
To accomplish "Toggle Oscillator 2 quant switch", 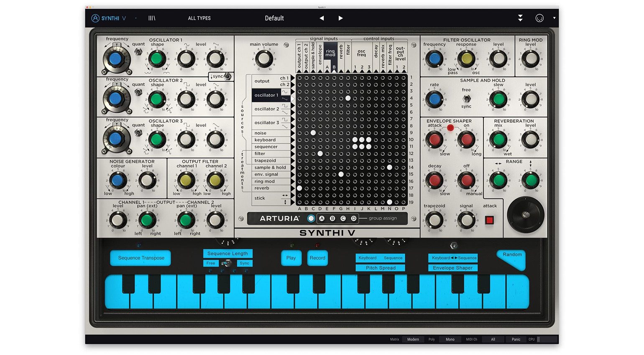I will [x=138, y=92].
